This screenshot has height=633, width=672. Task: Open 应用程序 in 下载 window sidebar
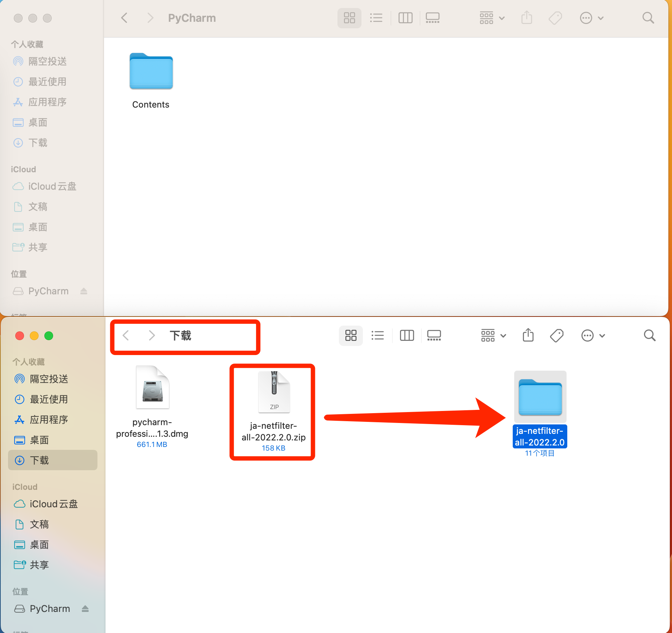[x=41, y=420]
